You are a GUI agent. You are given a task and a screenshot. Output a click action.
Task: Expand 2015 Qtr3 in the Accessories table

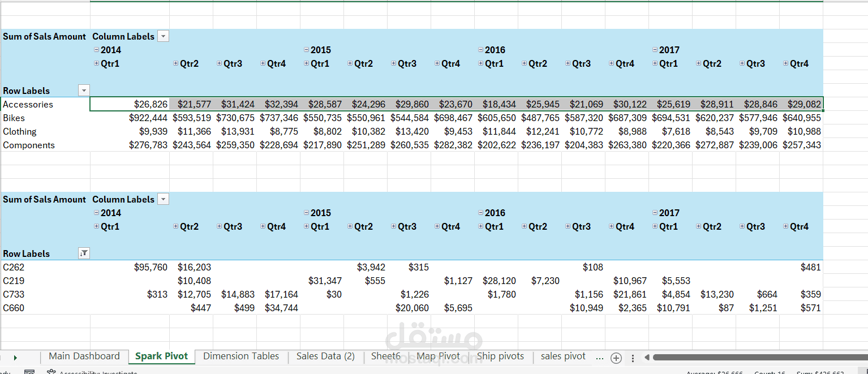(x=393, y=63)
